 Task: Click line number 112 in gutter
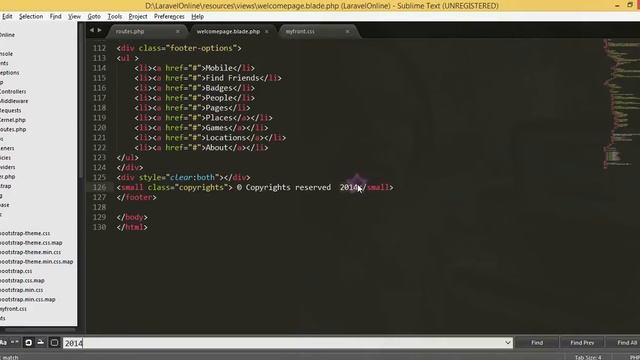tap(99, 48)
